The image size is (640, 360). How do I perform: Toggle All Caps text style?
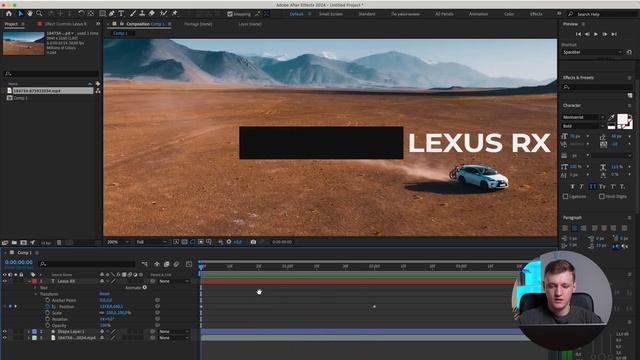[592, 187]
